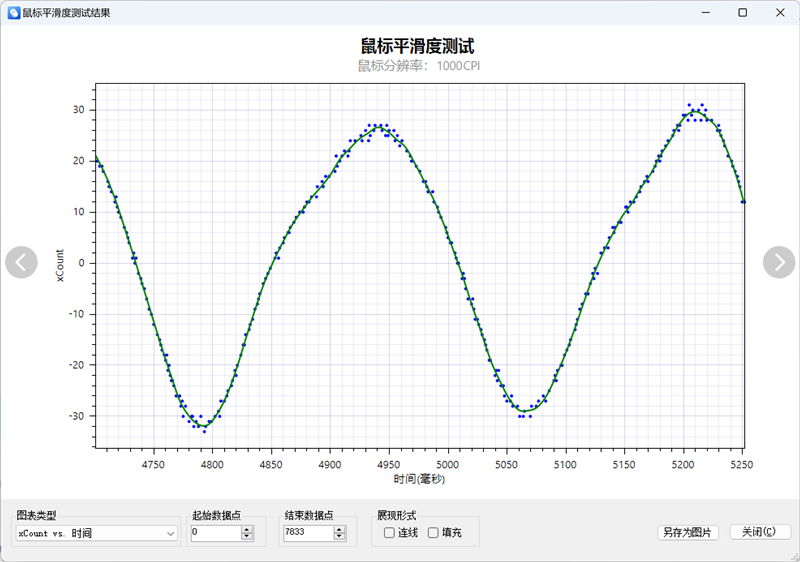
Task: Decrease 起始数据点 with down arrow
Action: (247, 538)
